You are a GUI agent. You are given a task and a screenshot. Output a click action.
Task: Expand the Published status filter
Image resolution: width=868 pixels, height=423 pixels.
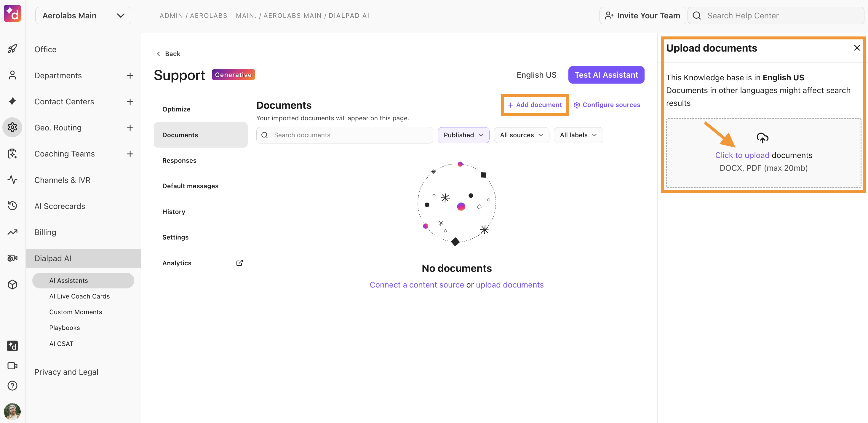(x=463, y=135)
